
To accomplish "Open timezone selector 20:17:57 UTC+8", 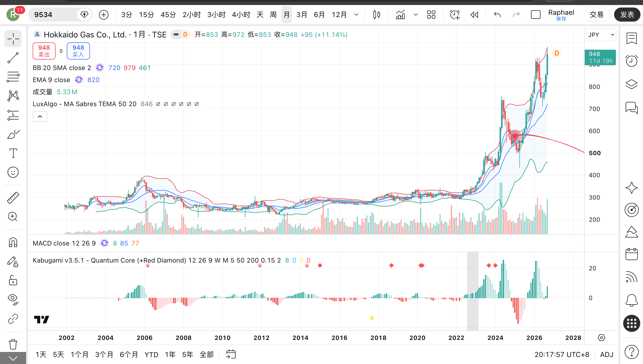I will [x=562, y=354].
